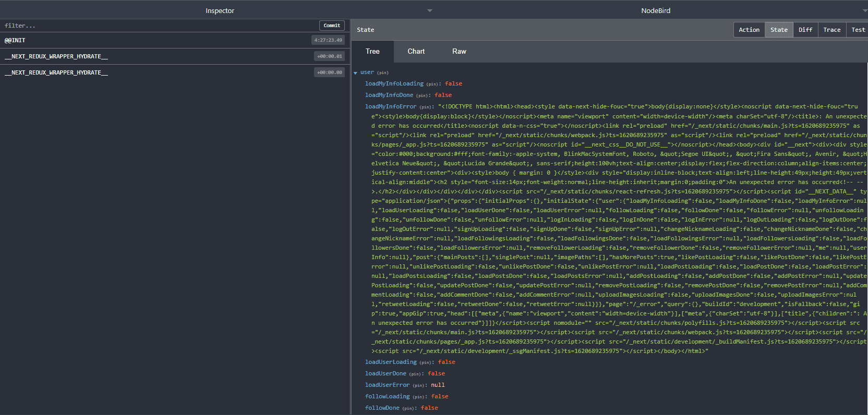Open the Trace tab
The width and height of the screenshot is (868, 415).
click(831, 30)
